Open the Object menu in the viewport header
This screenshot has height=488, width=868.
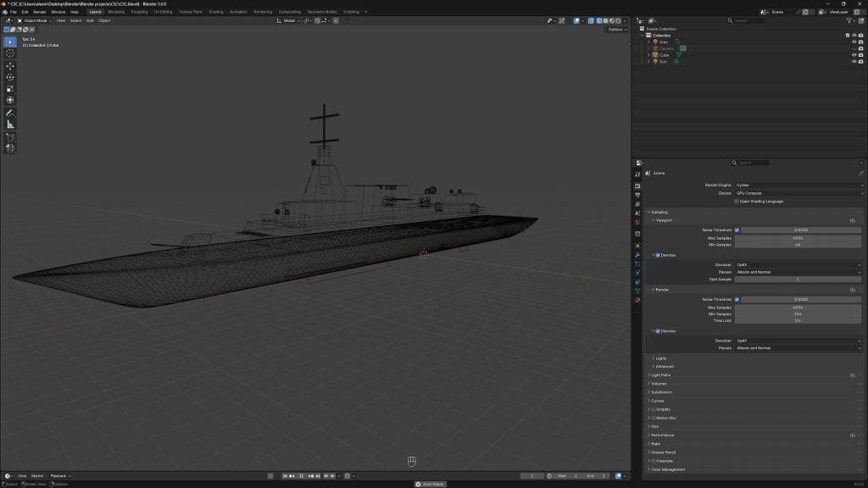(103, 19)
